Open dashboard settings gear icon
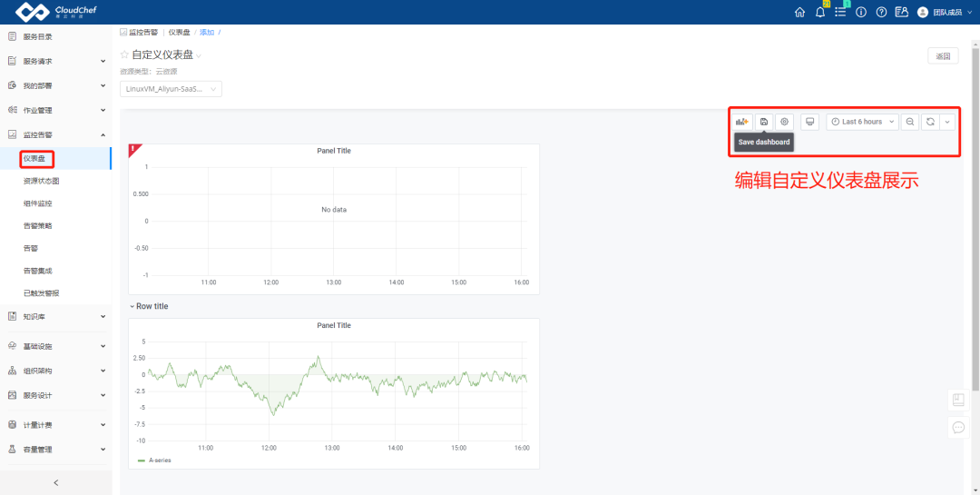Screen dimensions: 980x495 [x=784, y=122]
